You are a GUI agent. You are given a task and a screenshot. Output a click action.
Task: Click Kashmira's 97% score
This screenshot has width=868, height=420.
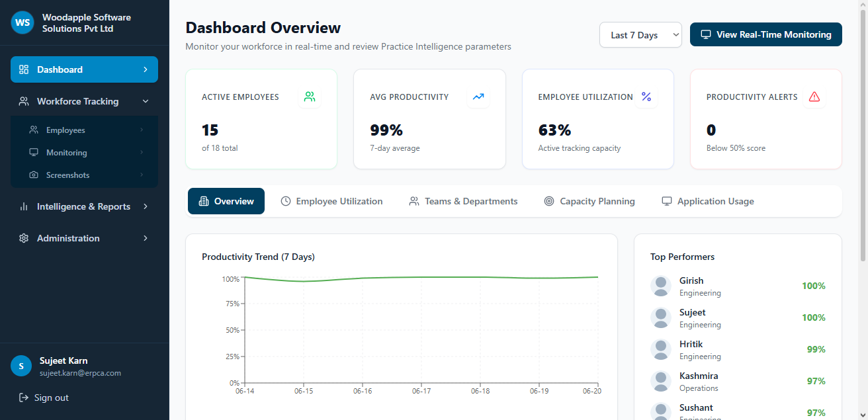(816, 381)
